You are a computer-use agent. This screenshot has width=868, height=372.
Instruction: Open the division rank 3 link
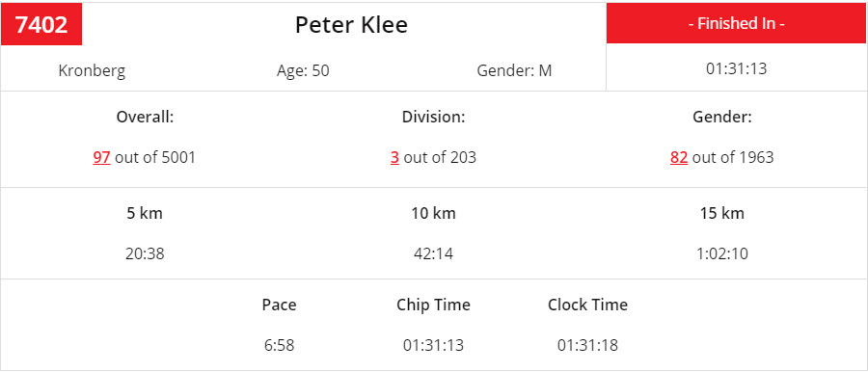[x=394, y=158]
